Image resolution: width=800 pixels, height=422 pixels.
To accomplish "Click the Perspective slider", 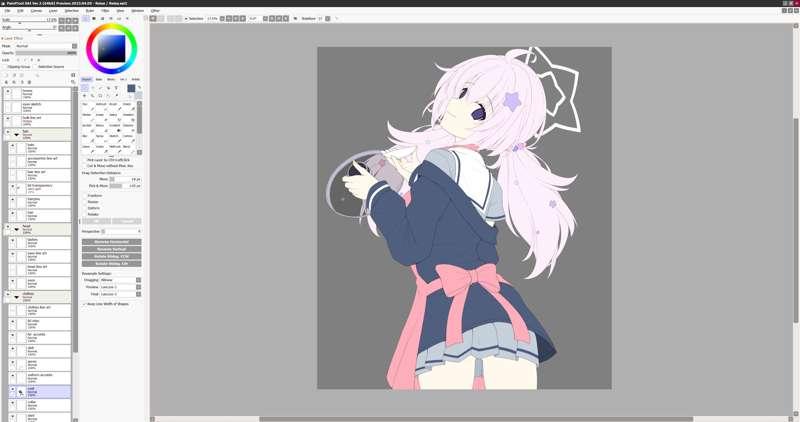I will tap(121, 232).
